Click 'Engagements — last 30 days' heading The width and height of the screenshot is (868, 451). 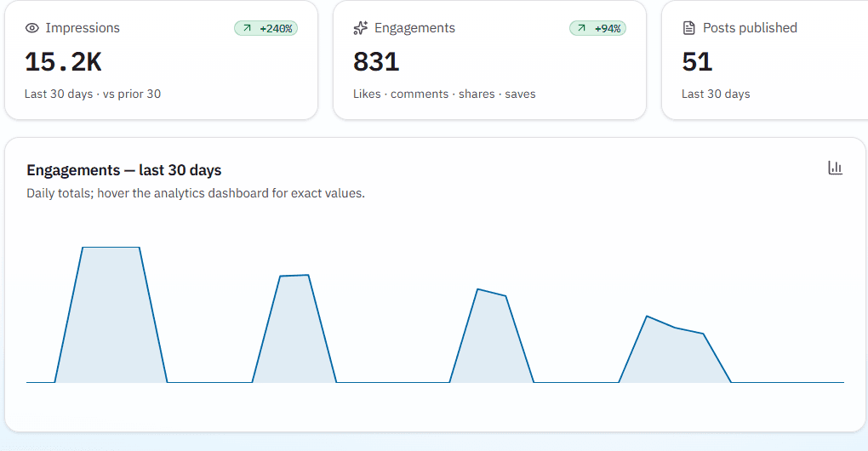124,170
